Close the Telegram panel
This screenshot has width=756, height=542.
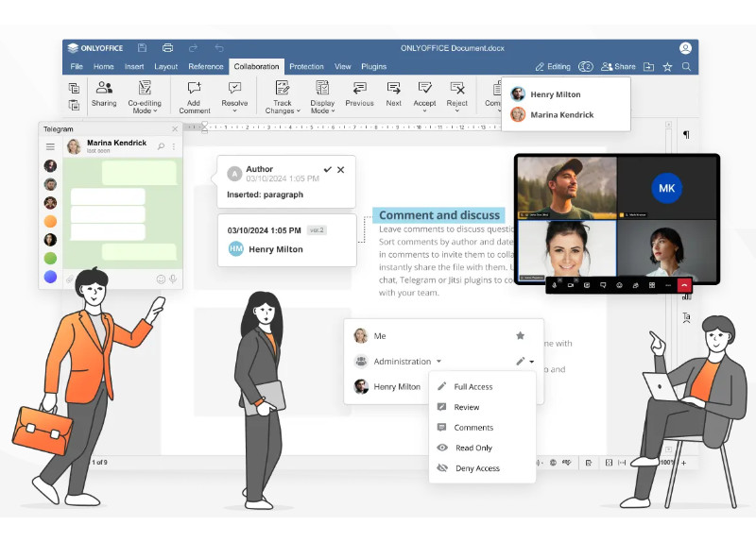(x=175, y=128)
